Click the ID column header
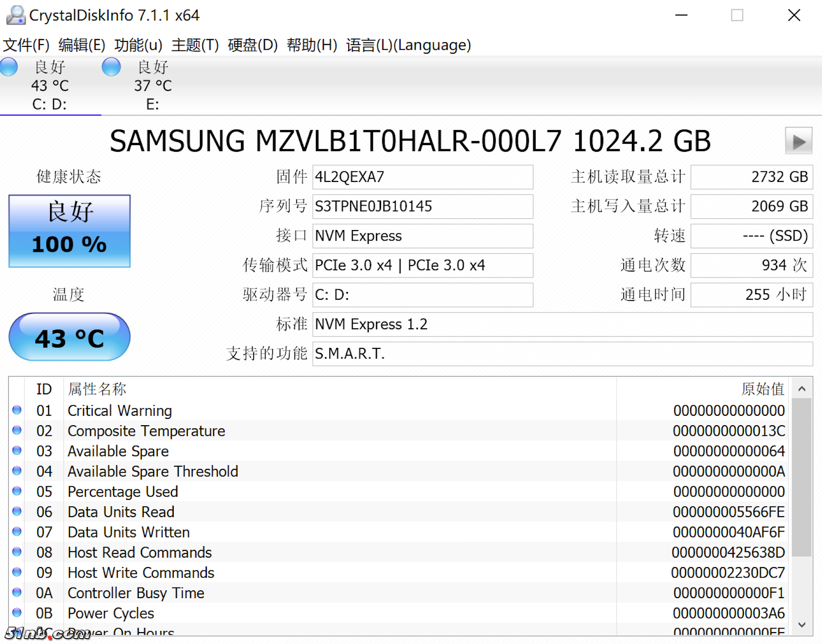This screenshot has height=644, width=822. coord(44,389)
